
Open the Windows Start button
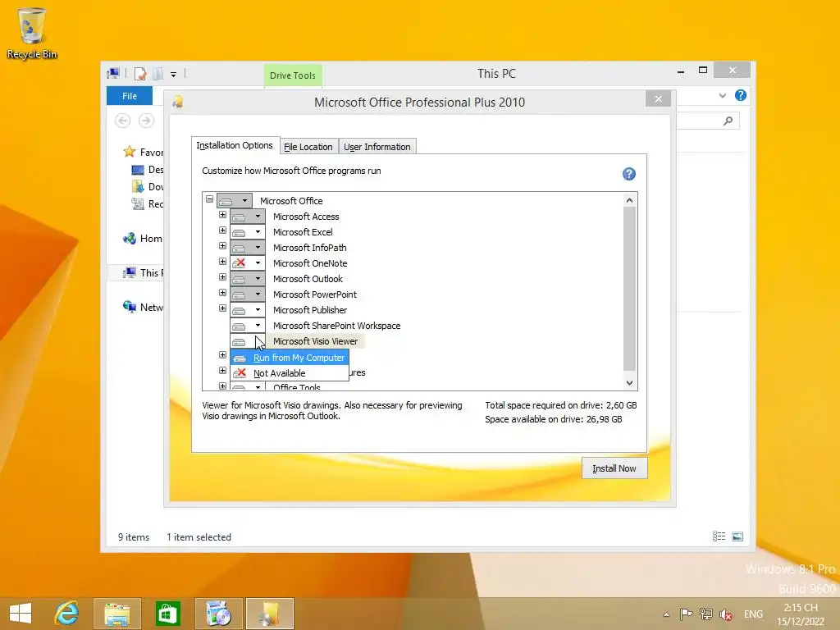point(21,614)
